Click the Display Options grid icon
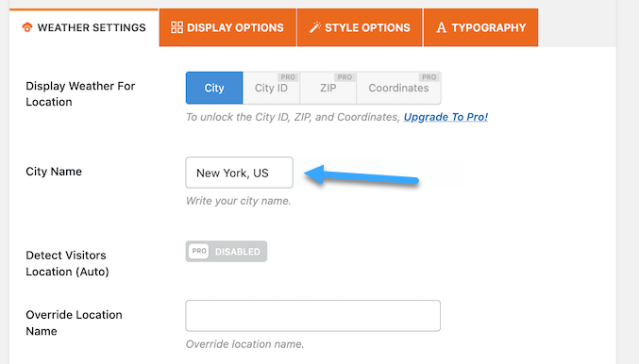 click(x=177, y=27)
